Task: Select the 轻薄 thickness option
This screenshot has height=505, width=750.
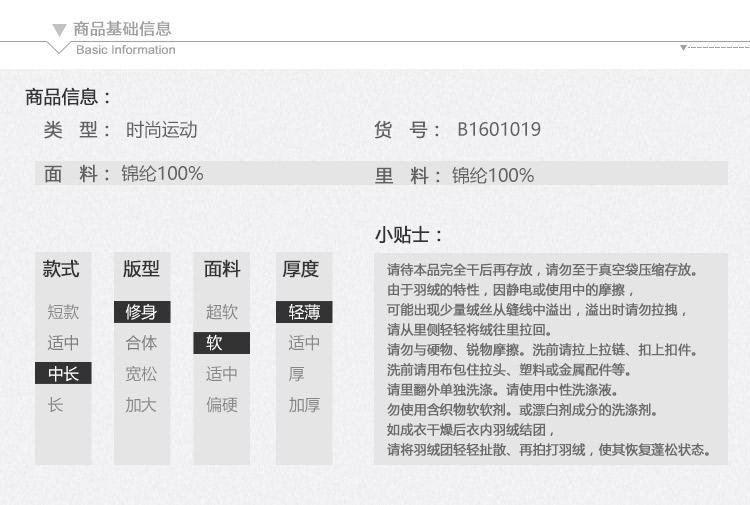Action: point(304,312)
